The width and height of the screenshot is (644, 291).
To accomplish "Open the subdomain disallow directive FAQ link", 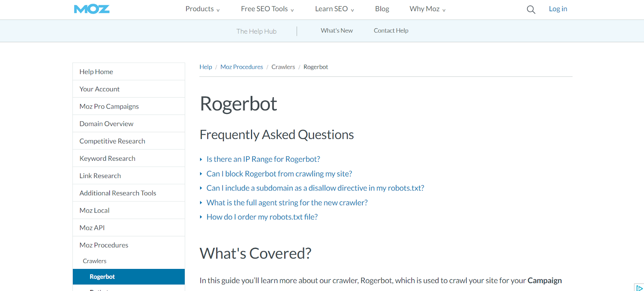I will point(315,188).
